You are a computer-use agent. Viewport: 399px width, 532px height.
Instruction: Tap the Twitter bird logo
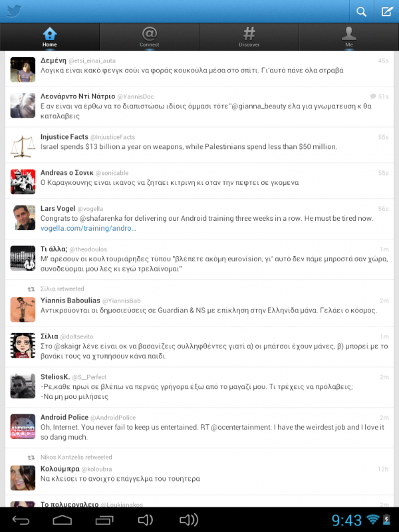[14, 11]
